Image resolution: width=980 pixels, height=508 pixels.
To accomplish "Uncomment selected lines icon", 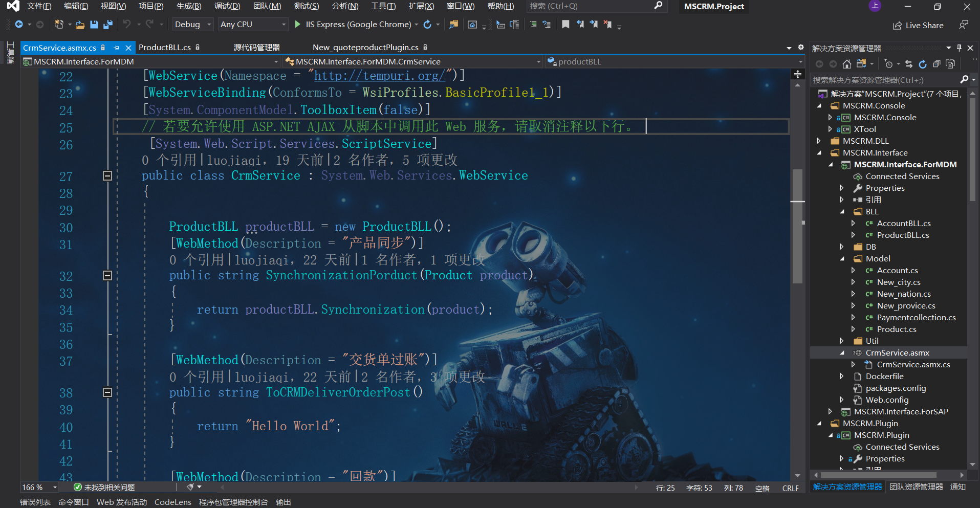I will coord(547,25).
